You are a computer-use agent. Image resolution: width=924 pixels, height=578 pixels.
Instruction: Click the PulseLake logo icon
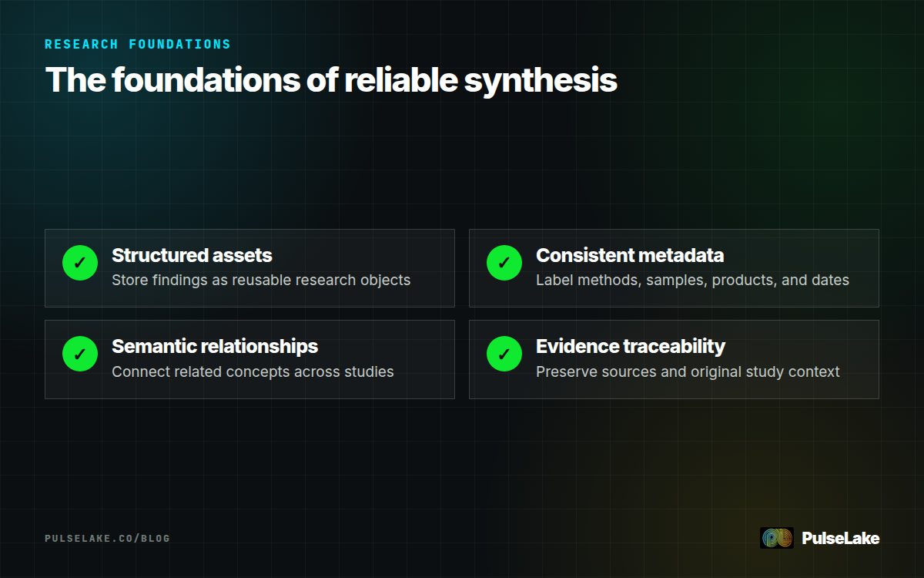tap(776, 538)
